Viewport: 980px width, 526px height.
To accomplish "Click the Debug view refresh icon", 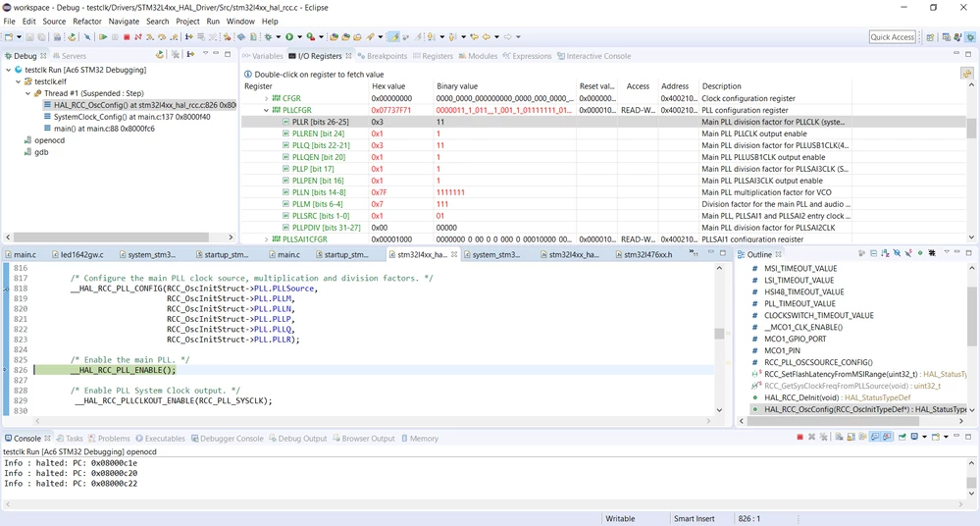I will [x=160, y=55].
